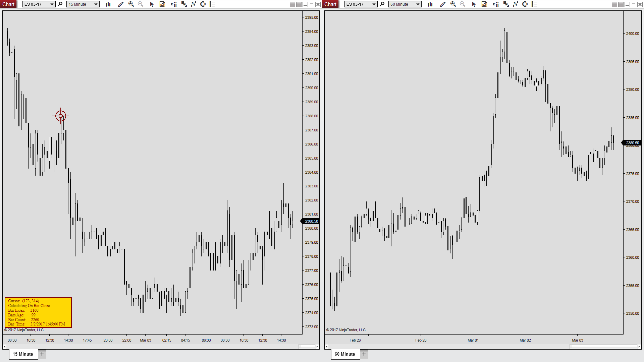This screenshot has height=362, width=644.
Task: Click reload circle icon in right chart toolbar
Action: click(525, 4)
